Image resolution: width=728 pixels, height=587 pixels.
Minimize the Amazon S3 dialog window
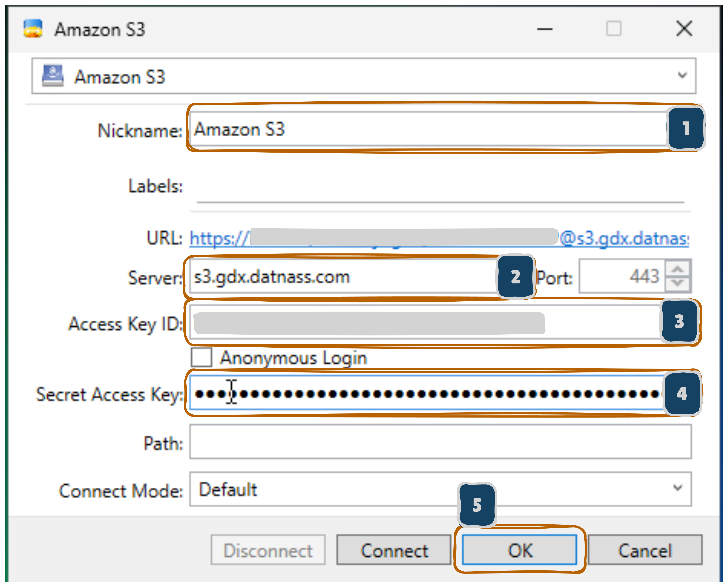pyautogui.click(x=544, y=29)
